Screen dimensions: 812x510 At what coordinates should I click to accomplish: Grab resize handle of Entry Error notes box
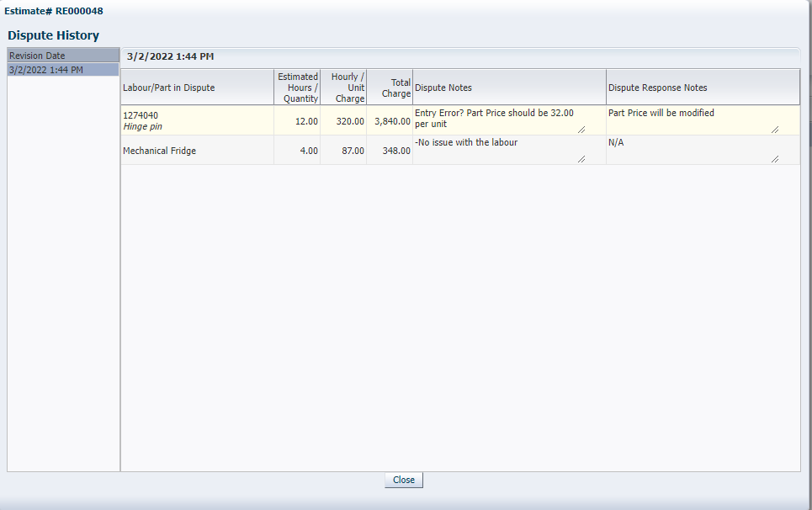(581, 130)
